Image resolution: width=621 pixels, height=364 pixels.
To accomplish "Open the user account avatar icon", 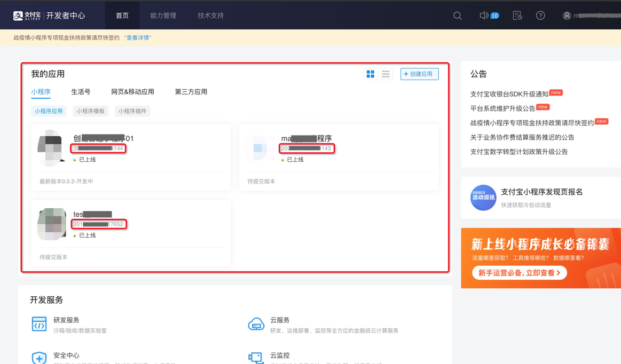I will pyautogui.click(x=567, y=15).
